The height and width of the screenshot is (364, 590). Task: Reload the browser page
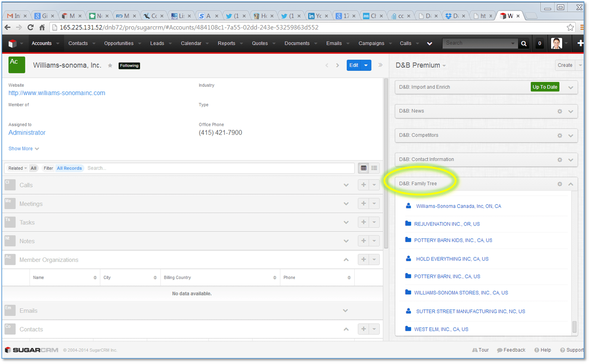point(30,28)
